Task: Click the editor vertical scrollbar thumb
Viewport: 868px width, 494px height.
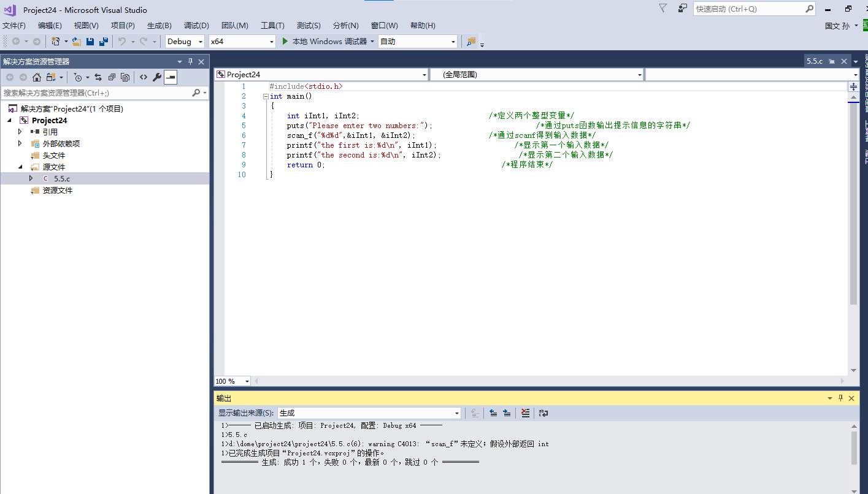Action: tap(853, 203)
